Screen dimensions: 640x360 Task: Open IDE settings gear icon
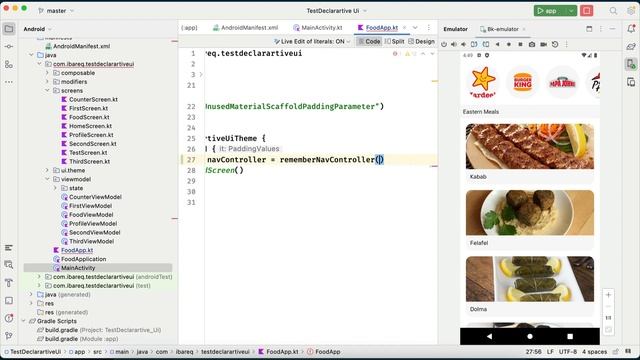(x=631, y=11)
